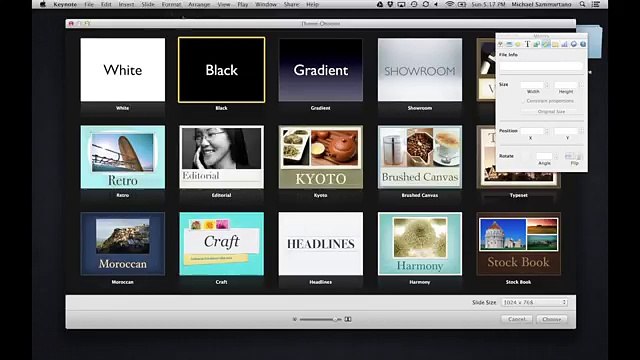Open the Hyperlink inspector icon

(x=574, y=44)
